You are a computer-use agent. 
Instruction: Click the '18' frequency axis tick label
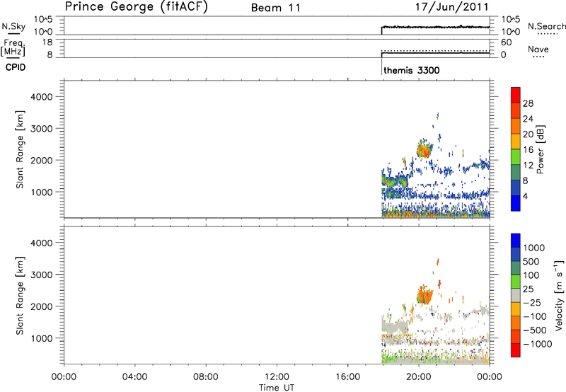pyautogui.click(x=47, y=42)
